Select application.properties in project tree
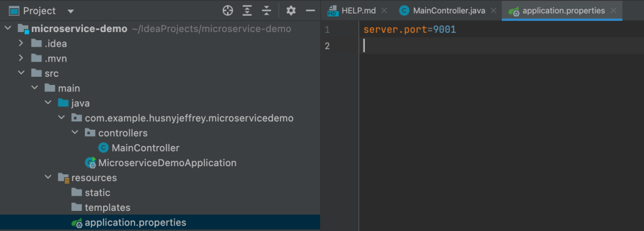The image size is (644, 231). pos(135,222)
